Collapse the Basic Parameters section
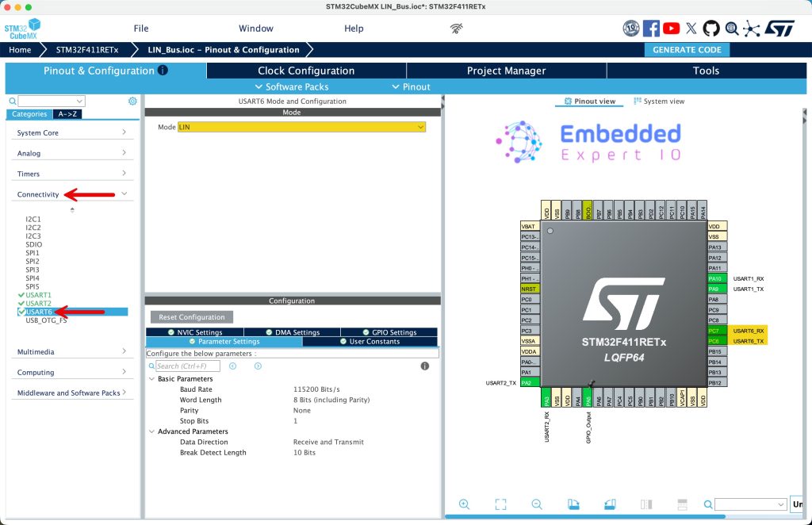Viewport: 812px width, 525px height. [x=151, y=379]
